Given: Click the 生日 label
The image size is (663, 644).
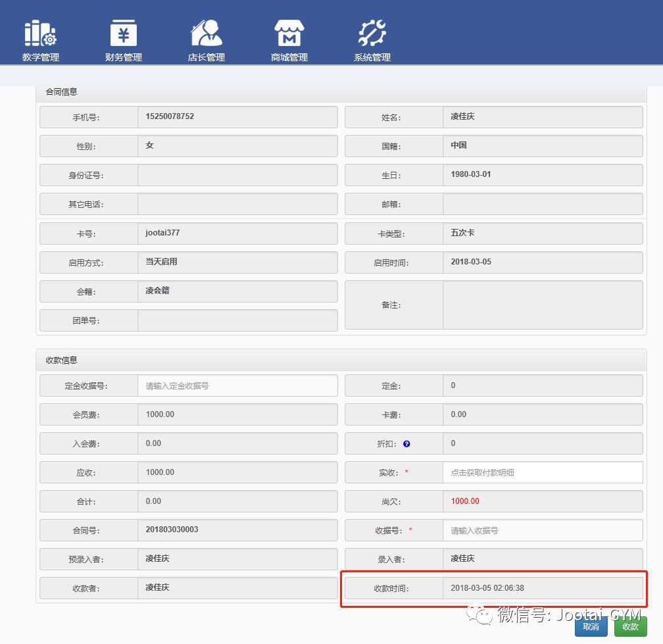Looking at the screenshot, I should click(391, 176).
